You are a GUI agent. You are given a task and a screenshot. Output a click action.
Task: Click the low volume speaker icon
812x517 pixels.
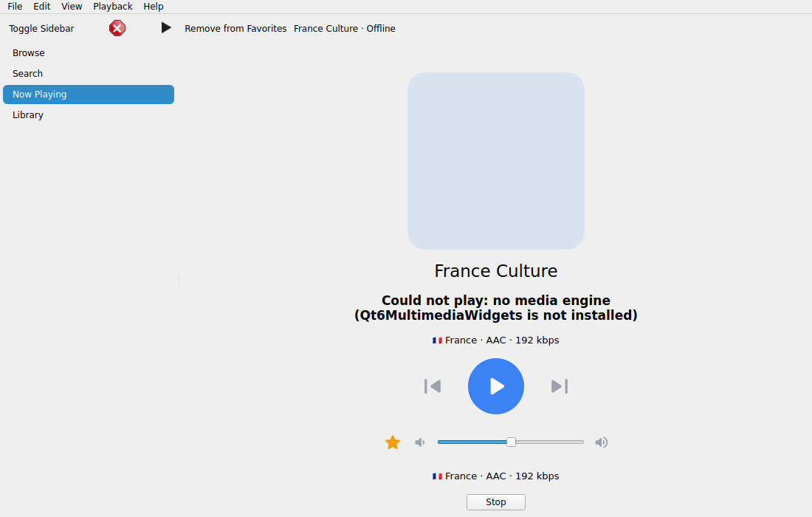420,442
